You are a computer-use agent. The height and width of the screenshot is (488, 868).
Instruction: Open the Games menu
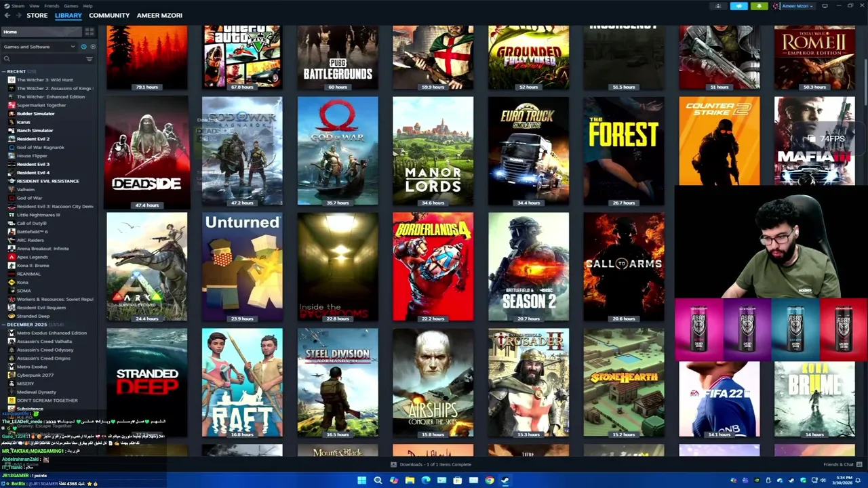pos(71,5)
